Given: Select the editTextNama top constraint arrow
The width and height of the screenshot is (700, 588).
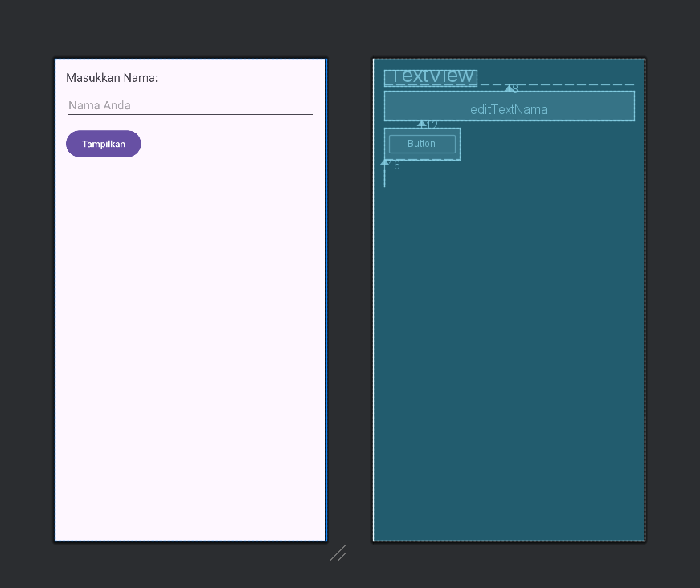Looking at the screenshot, I should coord(509,91).
